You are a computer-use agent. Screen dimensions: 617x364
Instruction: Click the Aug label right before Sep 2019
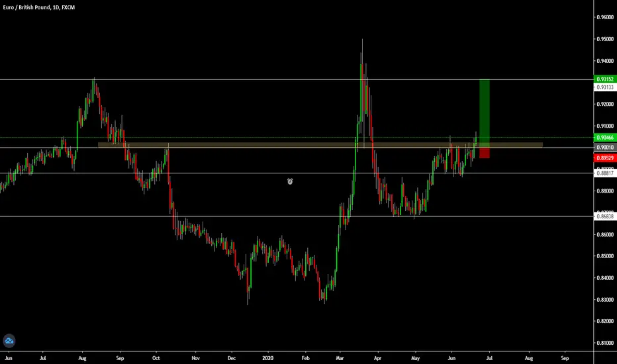click(x=82, y=358)
